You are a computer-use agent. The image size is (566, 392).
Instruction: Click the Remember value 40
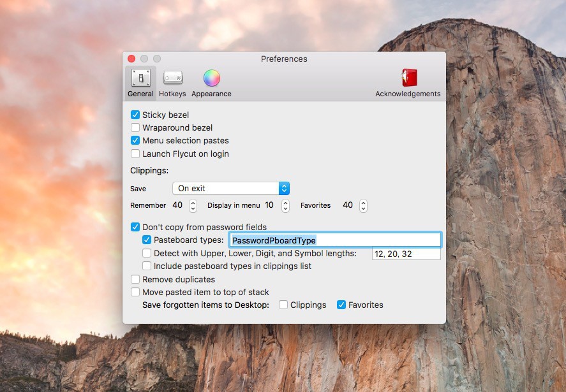[x=177, y=205]
